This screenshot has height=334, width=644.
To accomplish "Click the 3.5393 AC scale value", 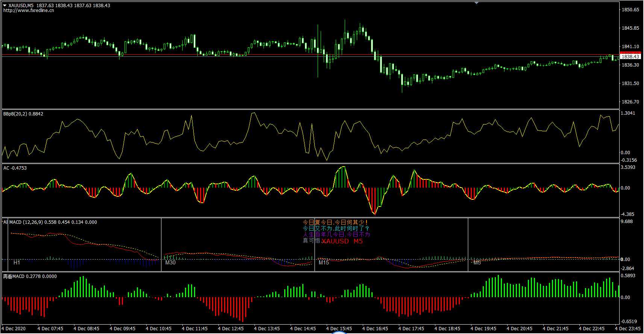I will click(628, 167).
